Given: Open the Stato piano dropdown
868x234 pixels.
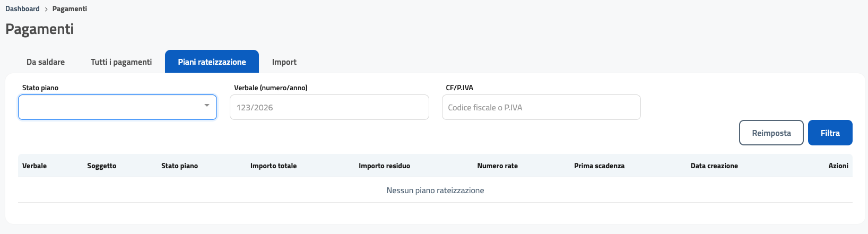Looking at the screenshot, I should click(x=117, y=107).
